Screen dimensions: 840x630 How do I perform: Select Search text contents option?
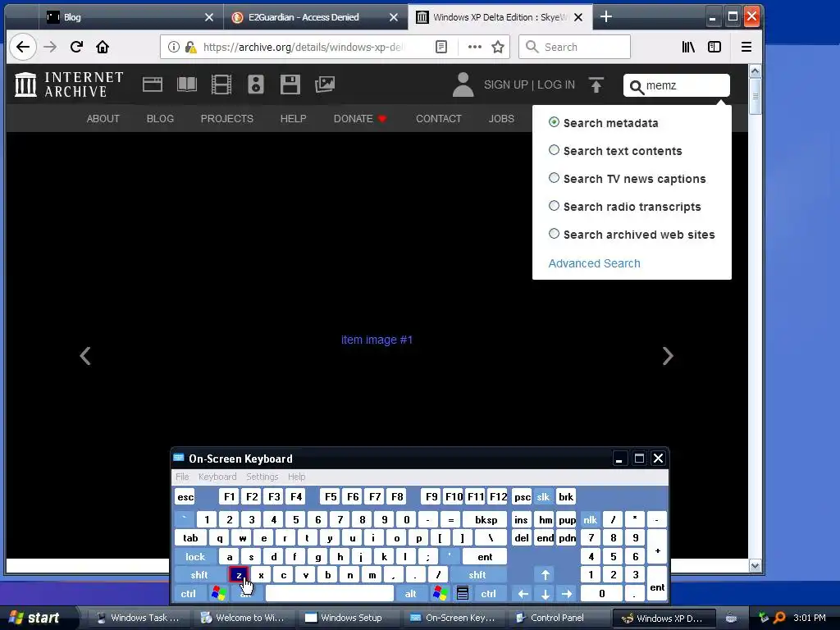click(x=554, y=150)
